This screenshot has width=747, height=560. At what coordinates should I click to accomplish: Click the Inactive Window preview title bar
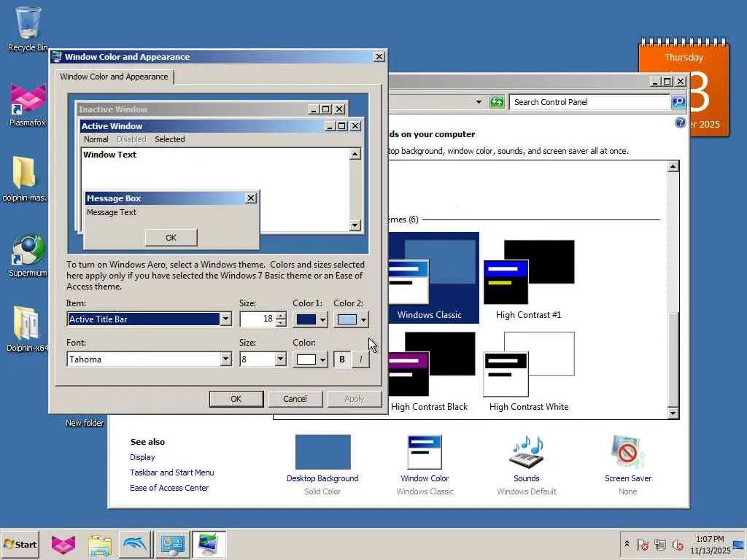192,109
